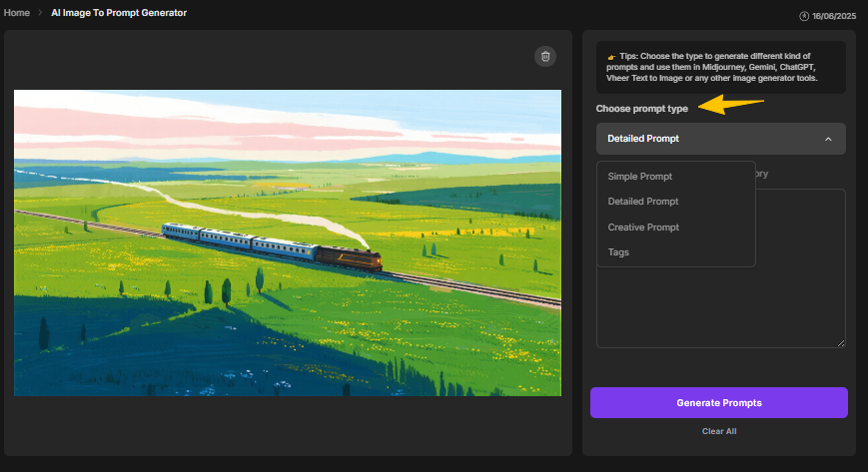Click the breadcrumb arrow separator after Home

point(40,13)
